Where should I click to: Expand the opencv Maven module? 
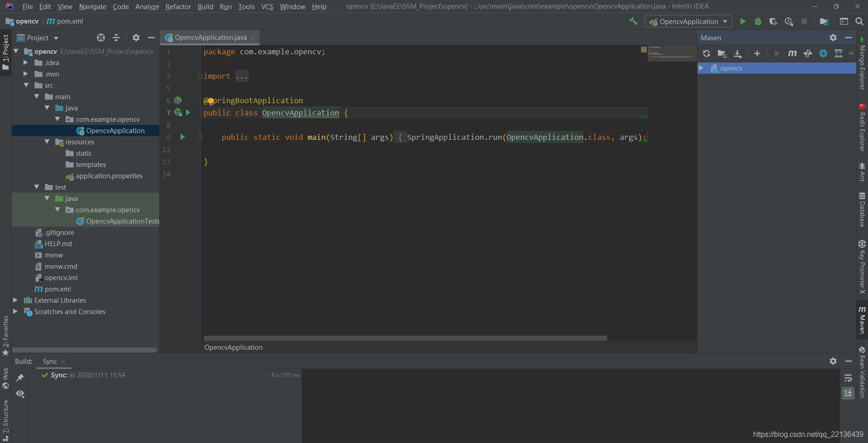pyautogui.click(x=702, y=68)
